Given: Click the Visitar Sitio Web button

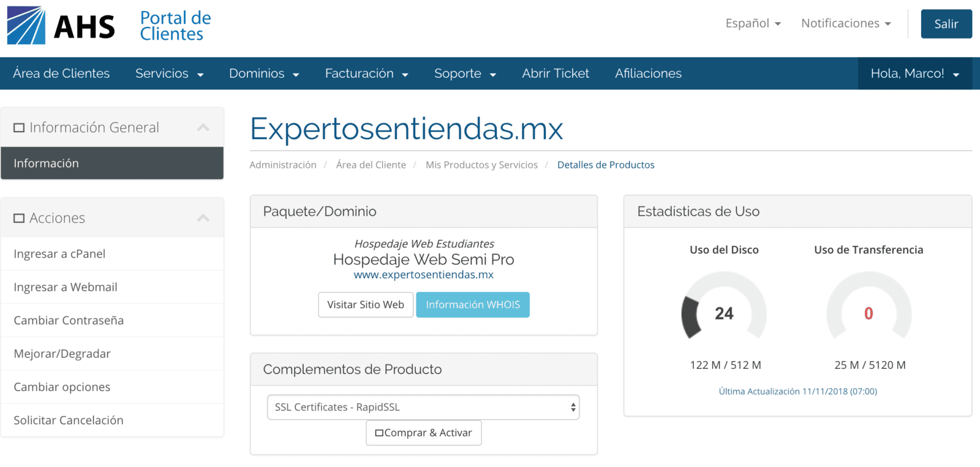Looking at the screenshot, I should click(366, 305).
